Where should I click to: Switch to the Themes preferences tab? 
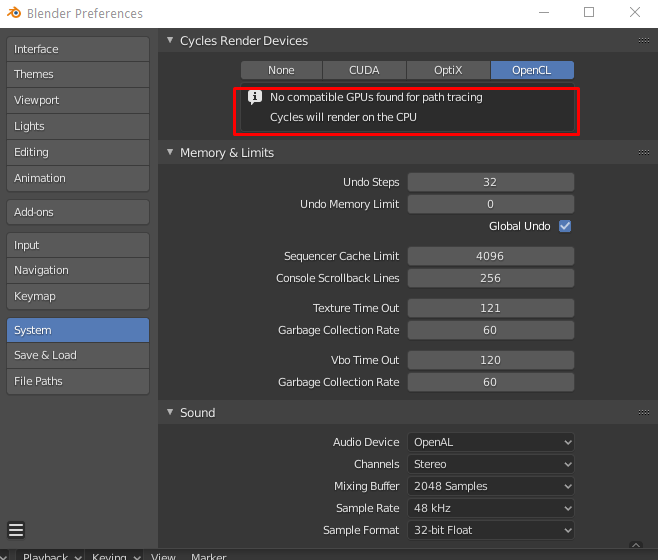78,74
